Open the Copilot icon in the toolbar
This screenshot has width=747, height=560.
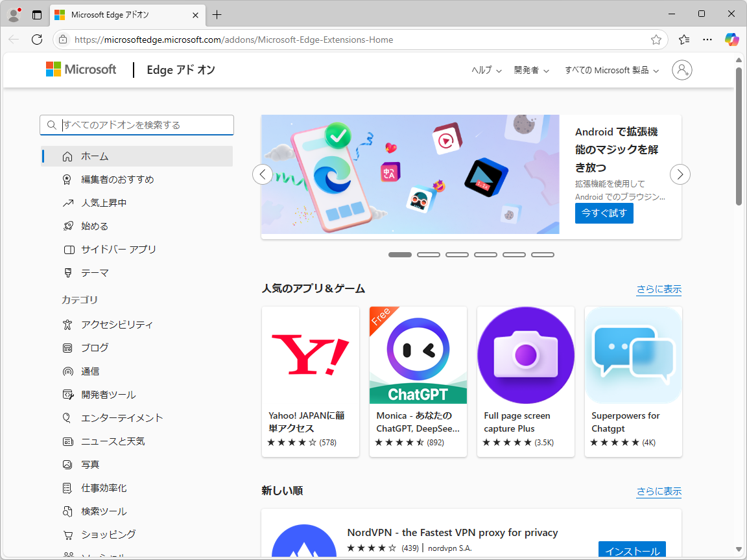click(731, 40)
